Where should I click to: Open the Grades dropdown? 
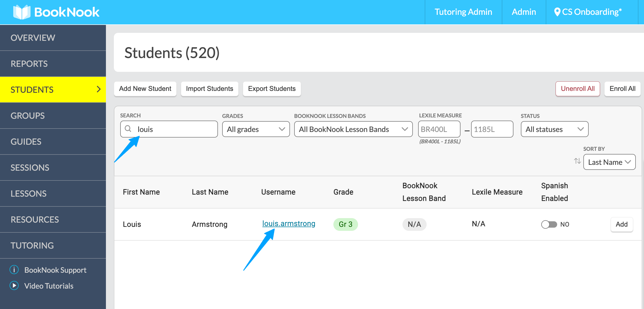(256, 129)
